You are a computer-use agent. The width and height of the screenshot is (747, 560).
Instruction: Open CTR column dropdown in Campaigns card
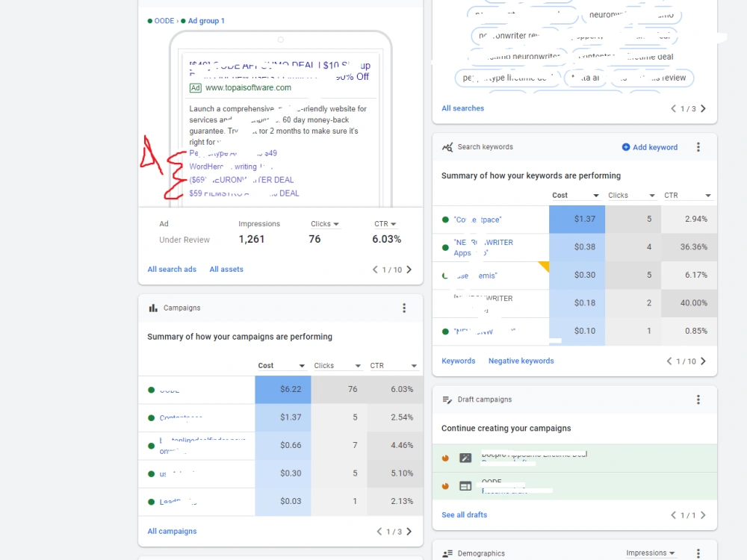click(x=394, y=366)
